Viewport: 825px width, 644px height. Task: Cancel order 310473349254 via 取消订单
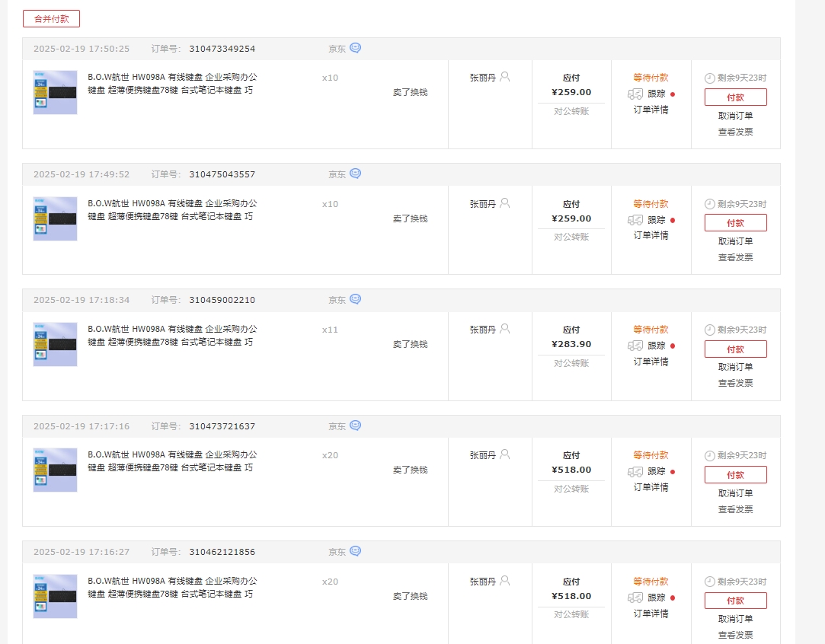pyautogui.click(x=736, y=116)
